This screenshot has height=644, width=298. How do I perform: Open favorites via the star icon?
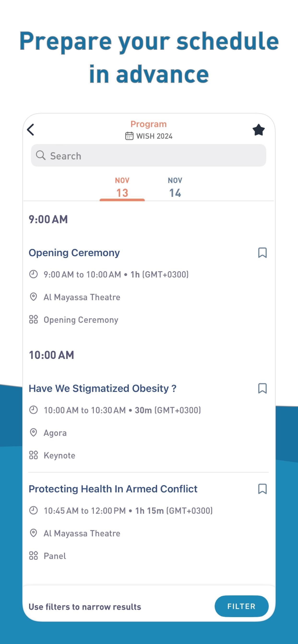click(x=258, y=130)
